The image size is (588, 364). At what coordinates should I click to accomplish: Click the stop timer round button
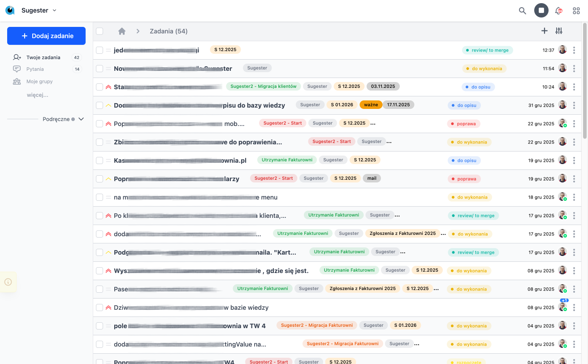pyautogui.click(x=541, y=10)
